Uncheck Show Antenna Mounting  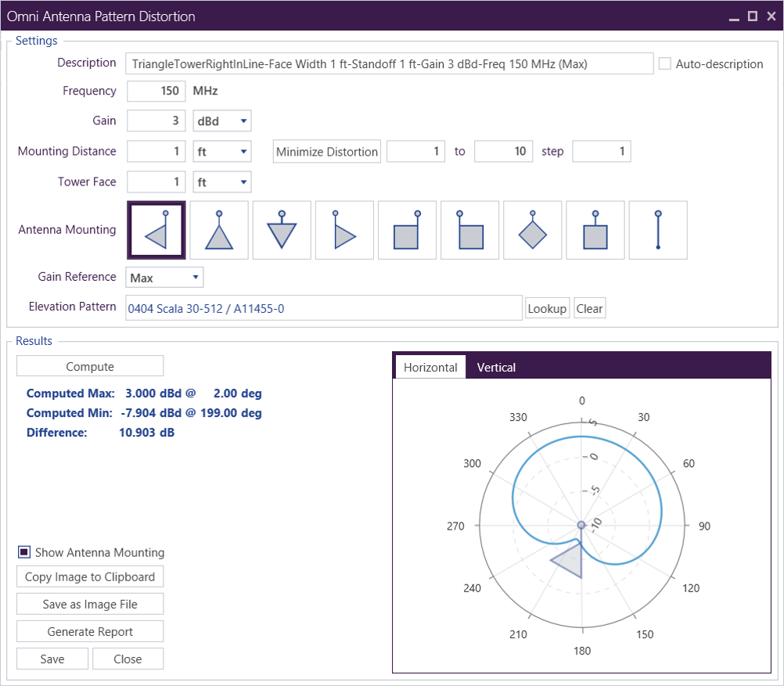[24, 552]
